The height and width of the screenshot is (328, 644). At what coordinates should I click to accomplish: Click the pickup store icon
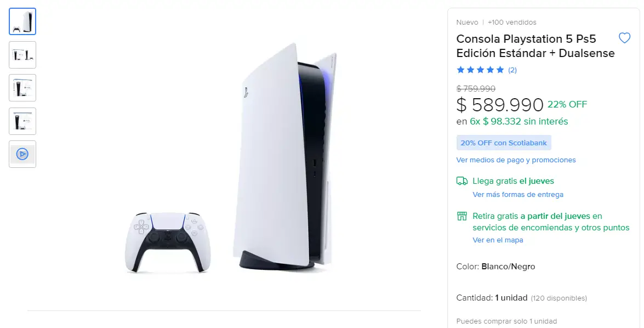[462, 216]
